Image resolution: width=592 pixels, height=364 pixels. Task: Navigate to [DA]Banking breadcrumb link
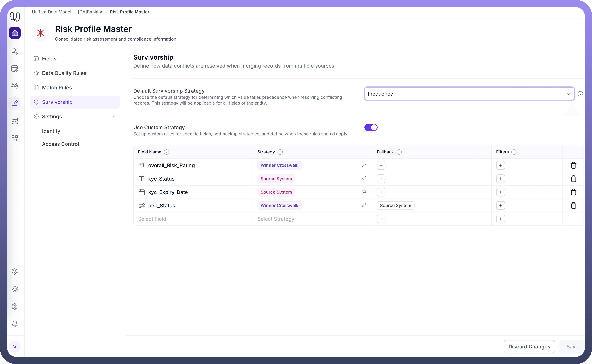90,12
